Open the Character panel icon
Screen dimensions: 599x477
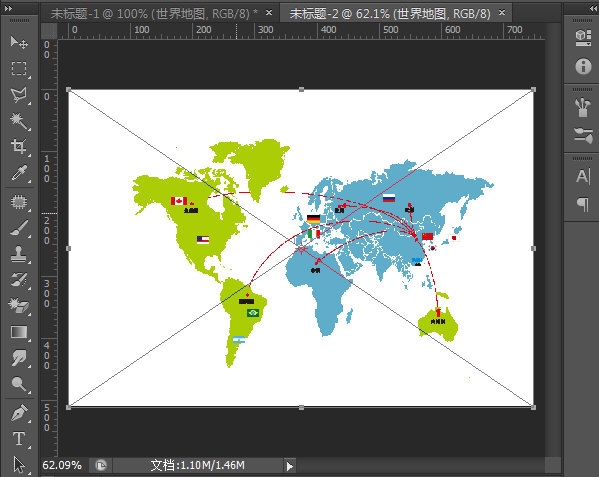(x=583, y=176)
